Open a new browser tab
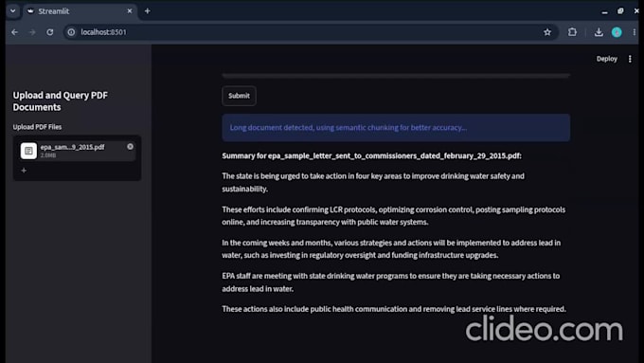644x363 pixels. coord(147,11)
